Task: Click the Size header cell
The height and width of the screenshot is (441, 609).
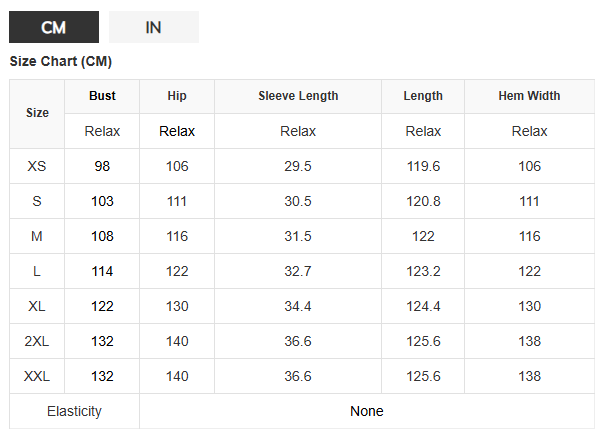Action: click(x=37, y=113)
